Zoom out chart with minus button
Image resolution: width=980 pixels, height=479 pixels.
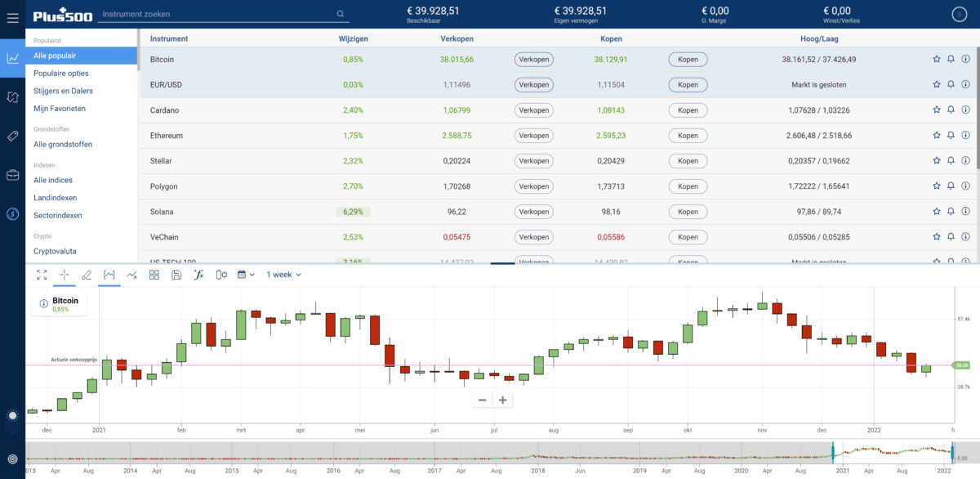482,401
